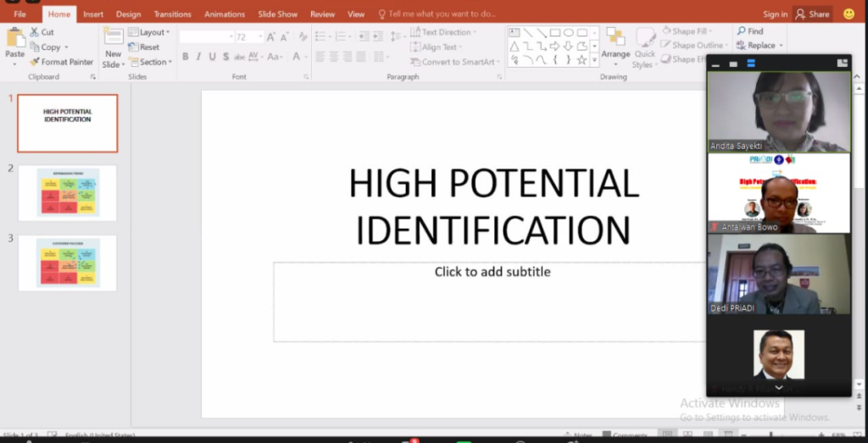Click the Sign in link

(x=775, y=14)
